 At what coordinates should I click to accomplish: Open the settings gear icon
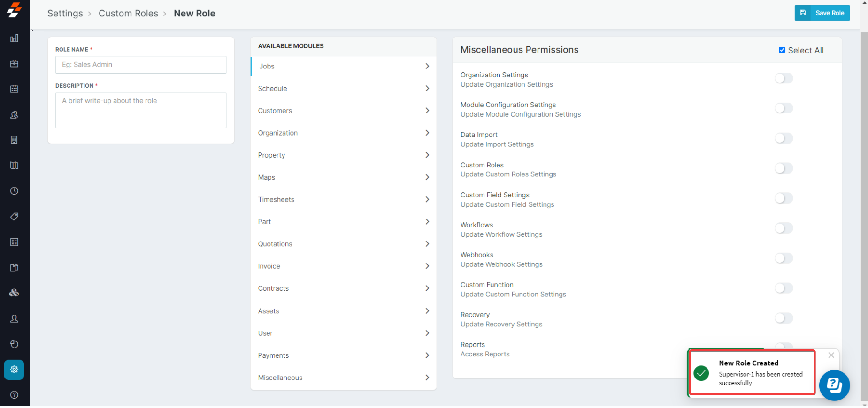pyautogui.click(x=14, y=370)
